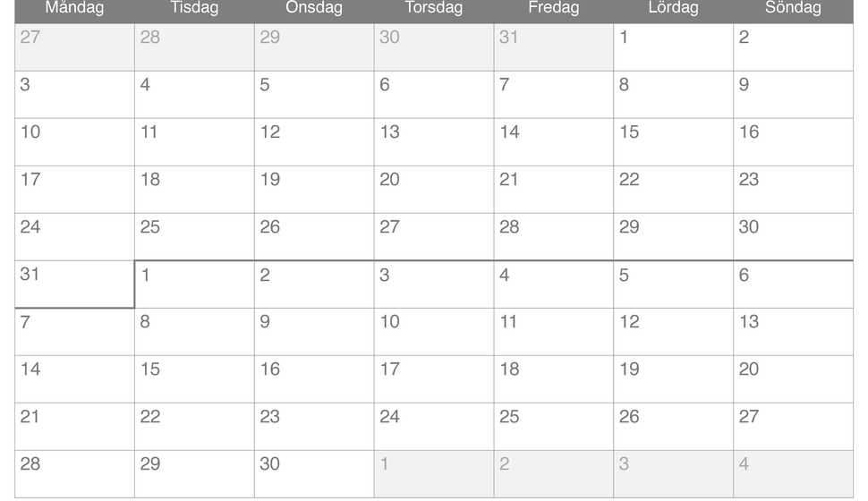This screenshot has height=501, width=868.
Task: Select day 15 in the Lördag column
Action: [673, 141]
